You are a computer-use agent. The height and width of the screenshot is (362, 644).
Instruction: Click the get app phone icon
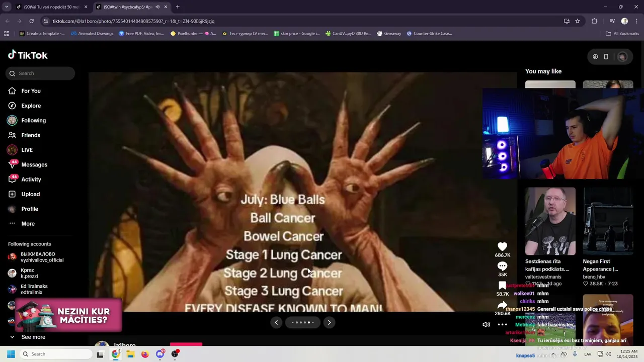[x=606, y=57]
